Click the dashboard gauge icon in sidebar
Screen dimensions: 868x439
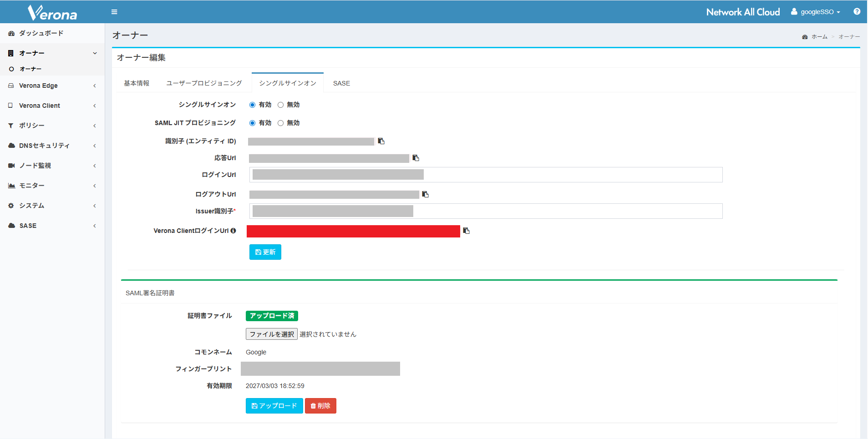tap(11, 33)
